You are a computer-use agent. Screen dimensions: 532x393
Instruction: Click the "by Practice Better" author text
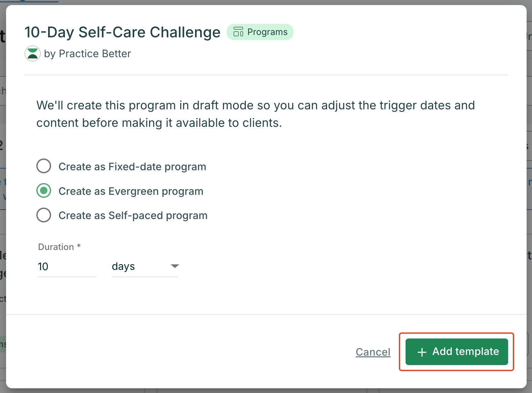[87, 54]
